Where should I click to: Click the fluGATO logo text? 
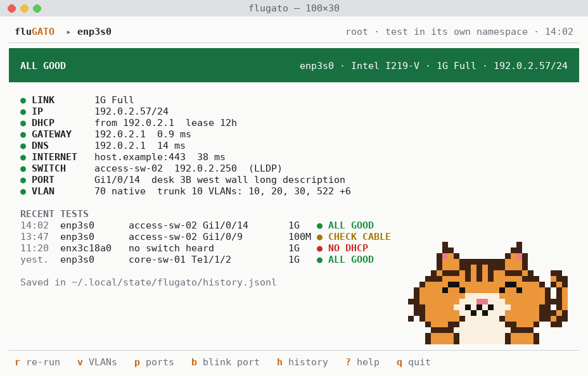[34, 32]
